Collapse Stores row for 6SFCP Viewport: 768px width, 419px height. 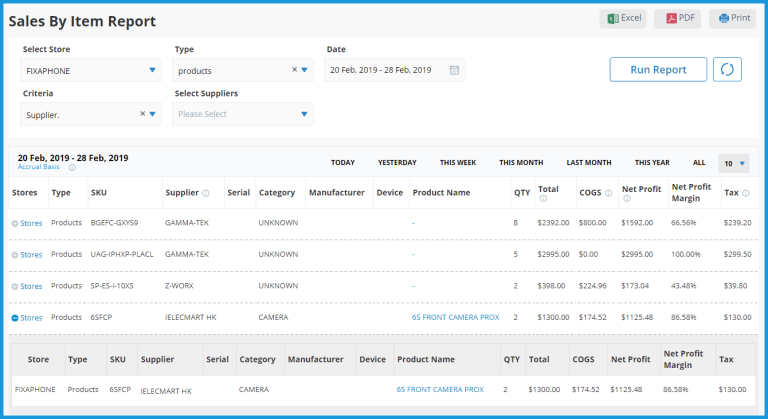[15, 318]
